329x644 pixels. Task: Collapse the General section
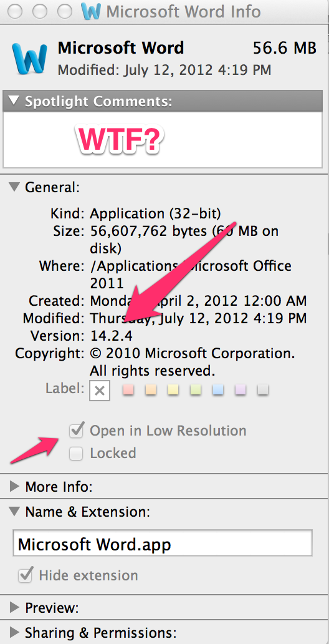pyautogui.click(x=14, y=187)
